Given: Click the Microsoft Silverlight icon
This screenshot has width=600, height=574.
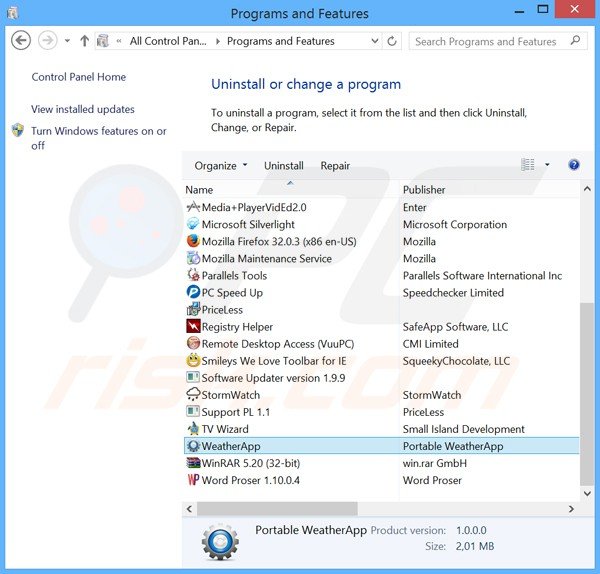Looking at the screenshot, I should pyautogui.click(x=193, y=224).
